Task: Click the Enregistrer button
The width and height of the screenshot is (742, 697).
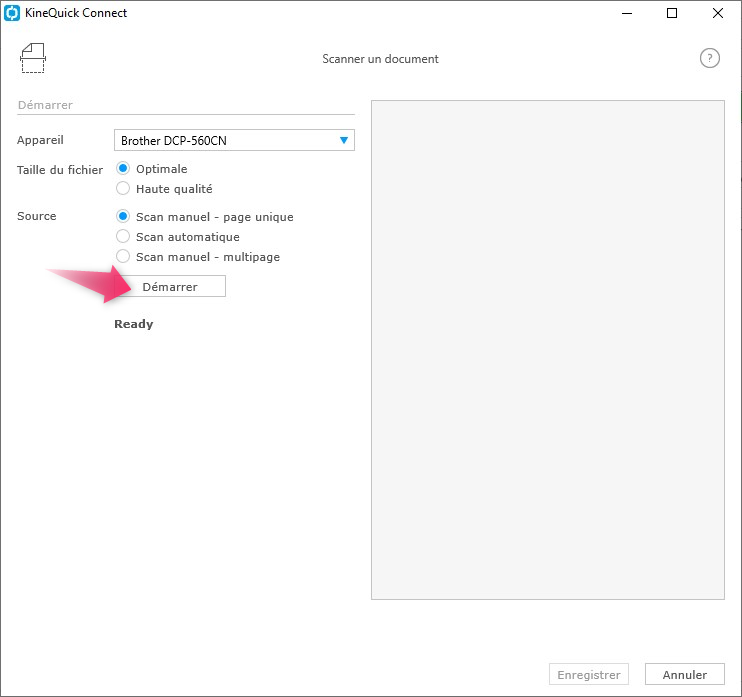Action: point(589,674)
